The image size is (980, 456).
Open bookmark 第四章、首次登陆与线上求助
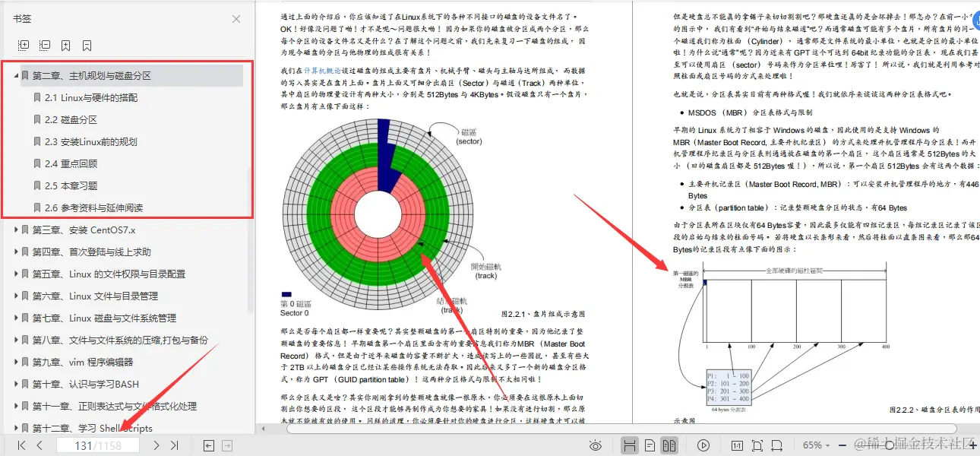pyautogui.click(x=91, y=252)
